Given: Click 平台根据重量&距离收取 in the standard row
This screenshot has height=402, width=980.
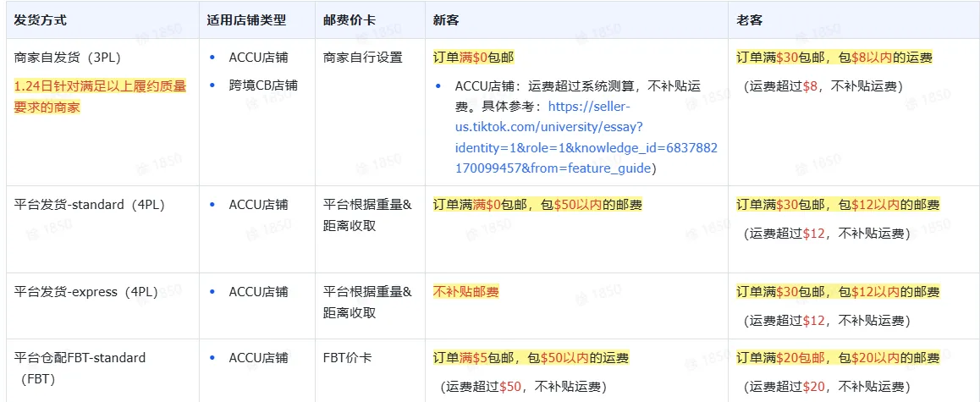Looking at the screenshot, I should (367, 216).
